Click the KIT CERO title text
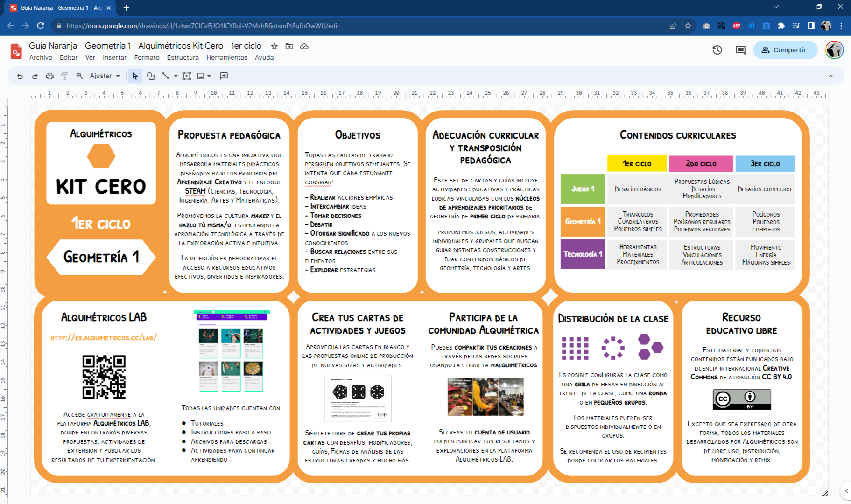The image size is (851, 504). 101,187
